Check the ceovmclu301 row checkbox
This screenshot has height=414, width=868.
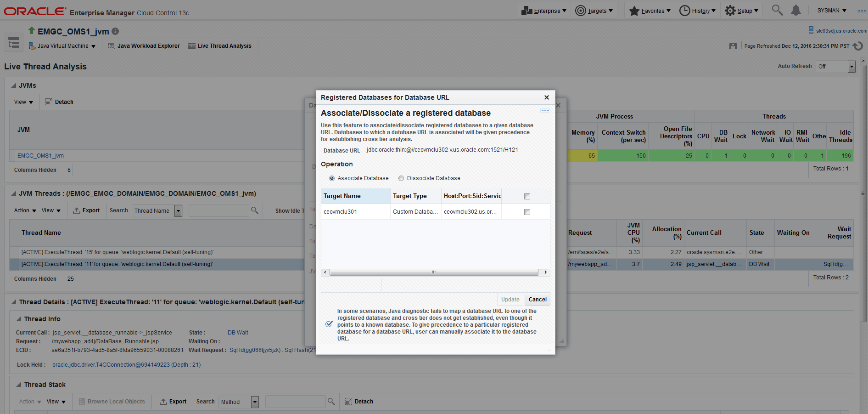pyautogui.click(x=526, y=212)
